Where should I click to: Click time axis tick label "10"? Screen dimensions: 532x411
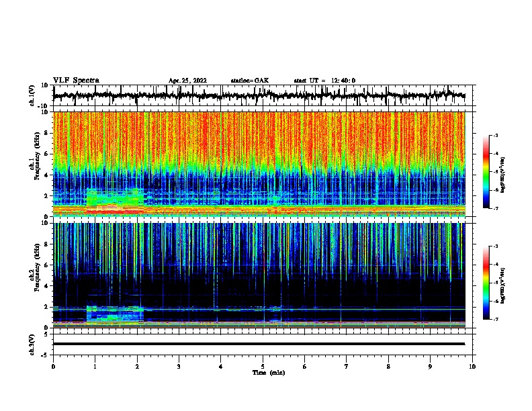(472, 366)
